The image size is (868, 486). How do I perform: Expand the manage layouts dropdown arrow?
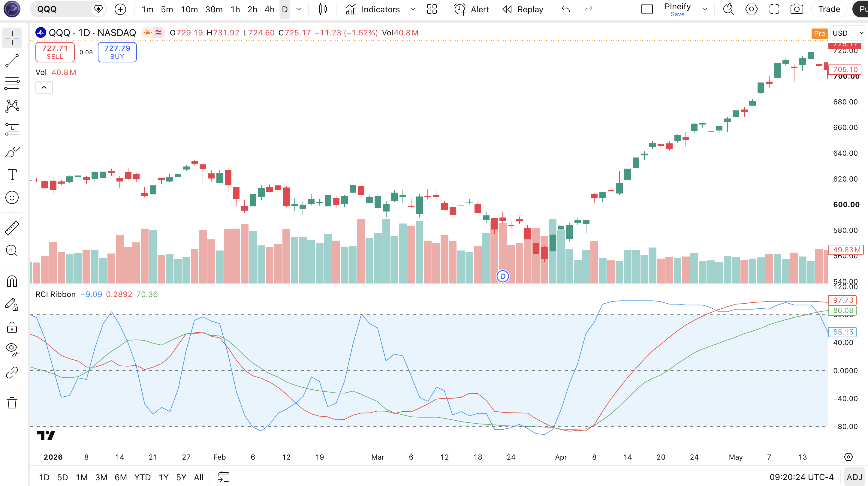click(705, 9)
